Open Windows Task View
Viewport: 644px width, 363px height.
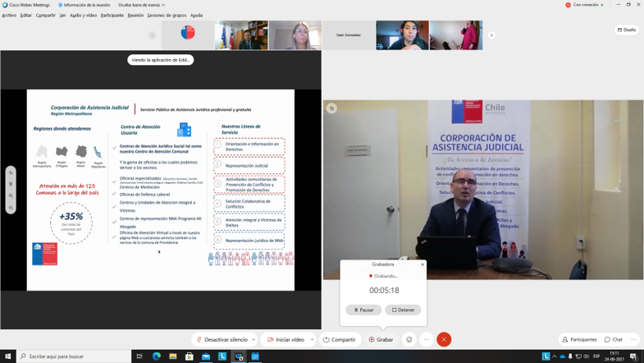[x=139, y=356]
